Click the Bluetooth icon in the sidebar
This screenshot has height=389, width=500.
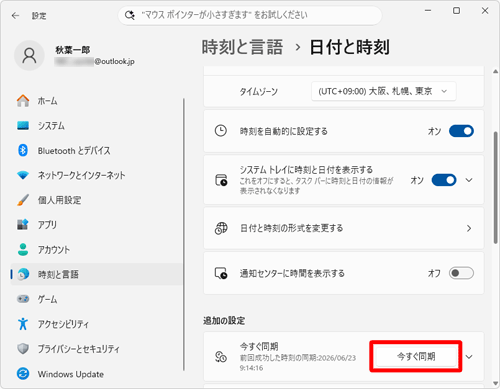click(23, 150)
